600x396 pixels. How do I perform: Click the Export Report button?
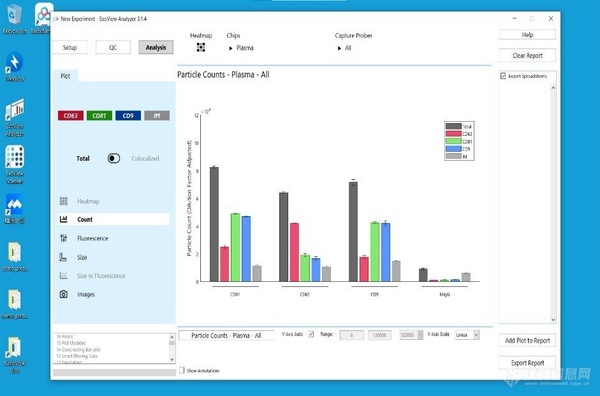pos(527,363)
